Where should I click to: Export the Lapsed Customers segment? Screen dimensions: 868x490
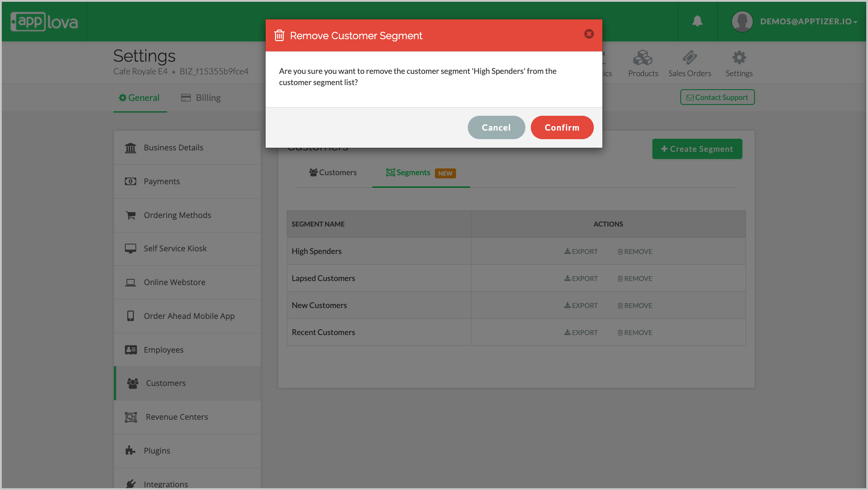(581, 278)
